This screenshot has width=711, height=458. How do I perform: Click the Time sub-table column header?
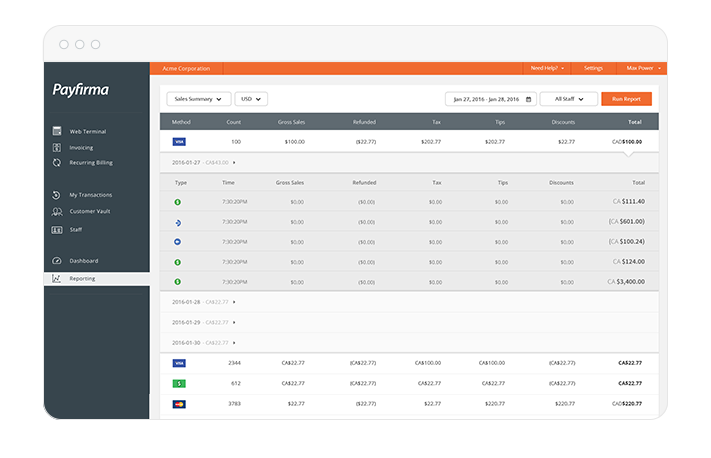click(228, 183)
